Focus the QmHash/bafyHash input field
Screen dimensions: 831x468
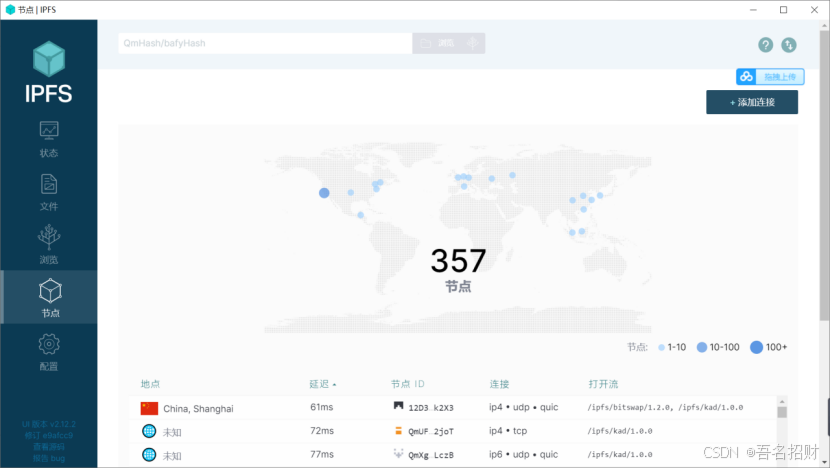[x=265, y=43]
